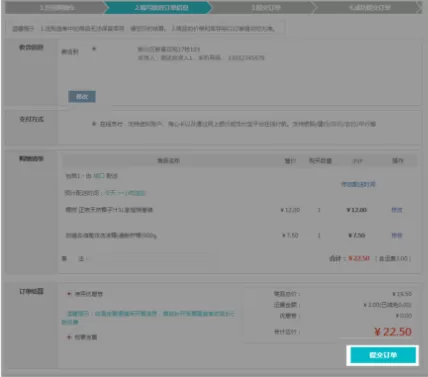Screen dimensions: 428x377
Task: Click the green tip text about invoices
Action: coord(148,317)
